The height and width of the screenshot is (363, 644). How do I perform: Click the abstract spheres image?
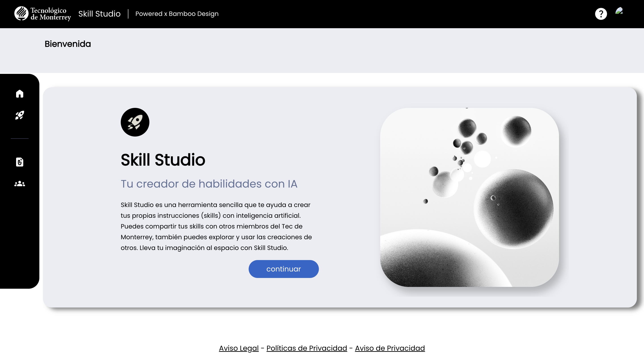[470, 197]
